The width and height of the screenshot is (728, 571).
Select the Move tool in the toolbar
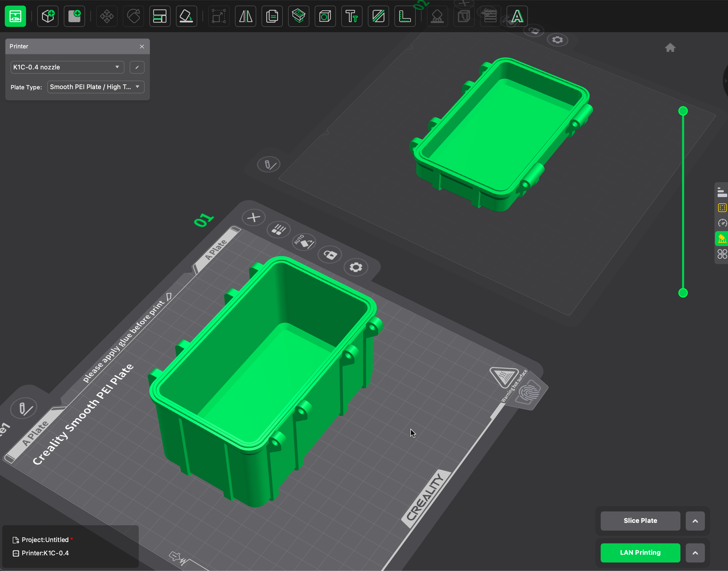(x=107, y=16)
